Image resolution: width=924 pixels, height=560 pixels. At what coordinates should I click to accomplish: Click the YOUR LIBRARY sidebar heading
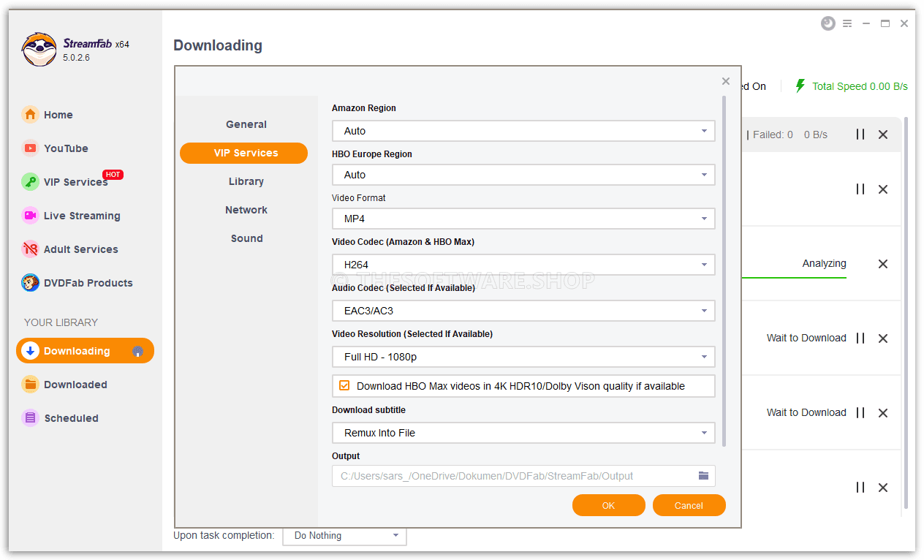point(61,322)
